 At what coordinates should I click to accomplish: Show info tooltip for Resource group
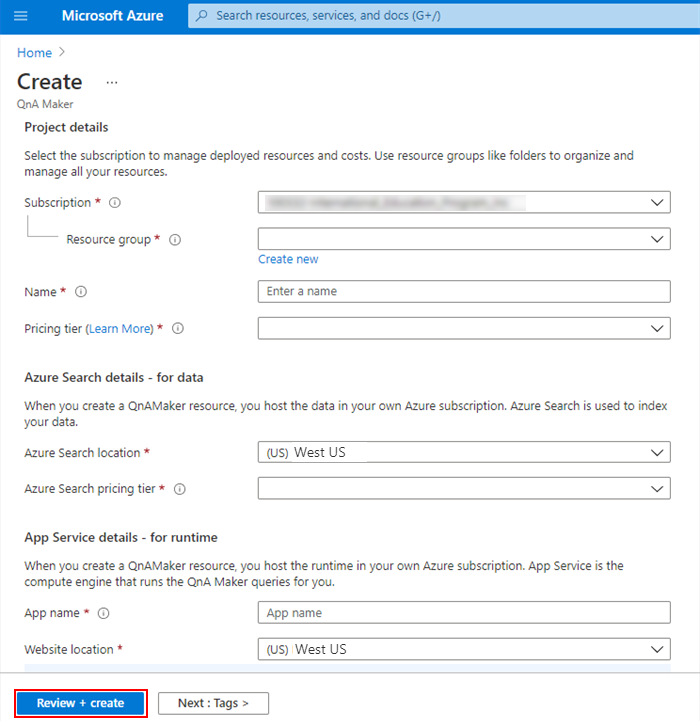tap(175, 240)
